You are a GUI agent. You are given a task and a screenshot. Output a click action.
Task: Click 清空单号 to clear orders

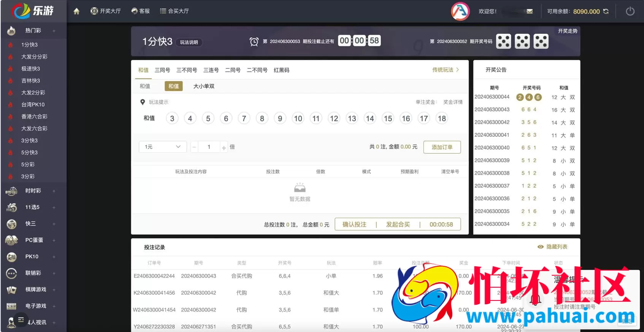click(x=450, y=172)
